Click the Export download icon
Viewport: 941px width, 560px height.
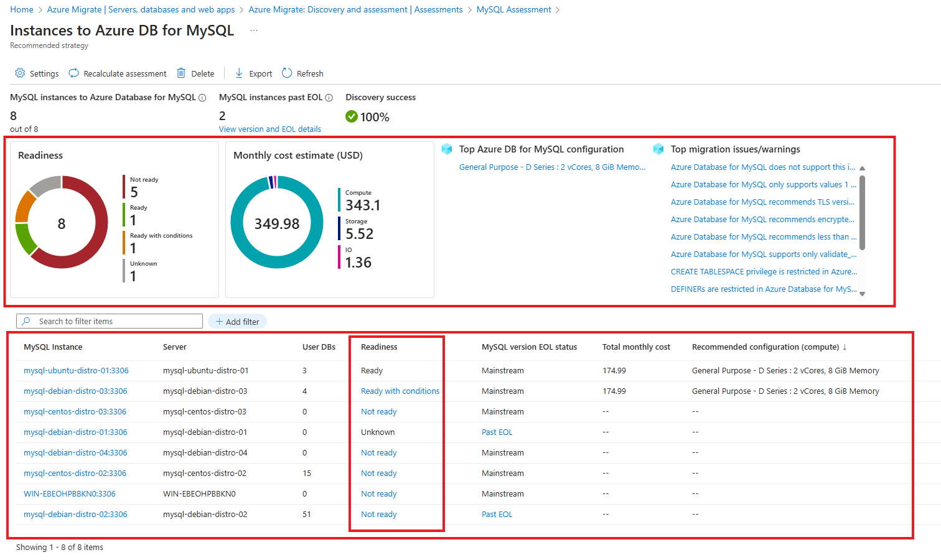pos(239,73)
